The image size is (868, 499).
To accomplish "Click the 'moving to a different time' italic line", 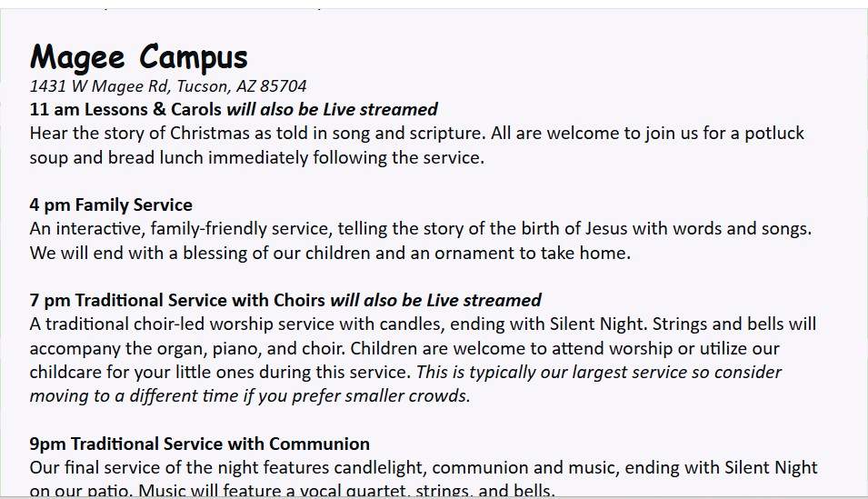I will point(250,396).
